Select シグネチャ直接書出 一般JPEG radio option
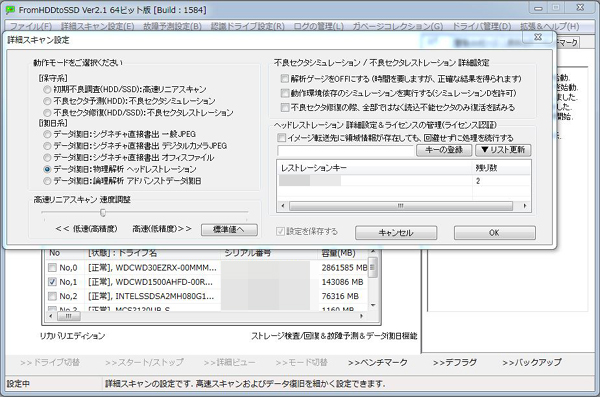The height and width of the screenshot is (397, 600). tap(47, 134)
